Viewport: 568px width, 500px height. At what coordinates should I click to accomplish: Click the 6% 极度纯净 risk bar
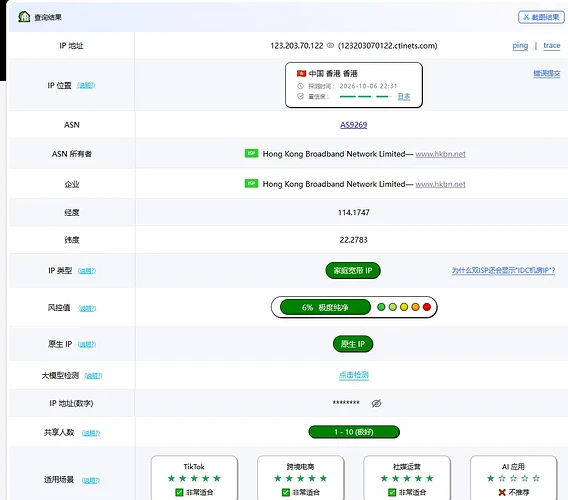tap(325, 307)
